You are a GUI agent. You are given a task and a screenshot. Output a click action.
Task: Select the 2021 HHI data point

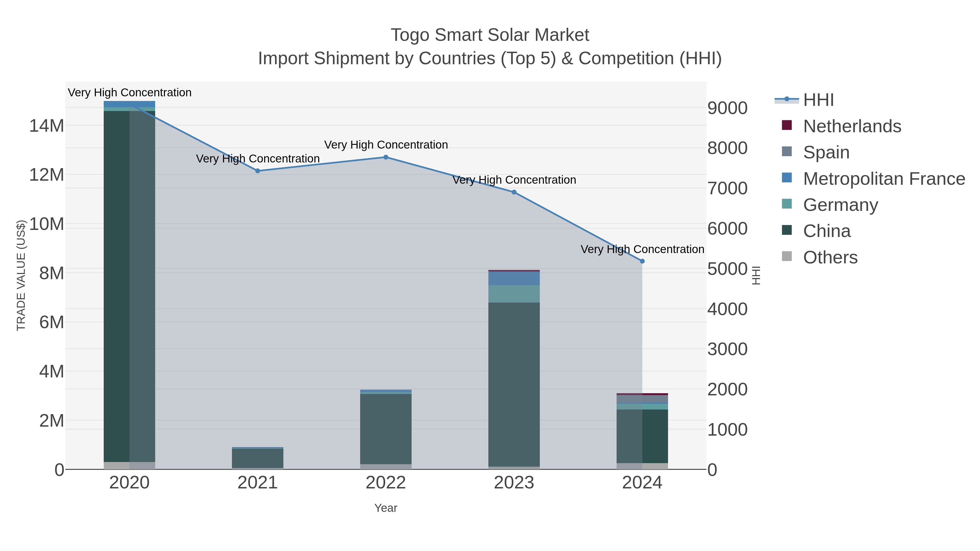pyautogui.click(x=258, y=171)
